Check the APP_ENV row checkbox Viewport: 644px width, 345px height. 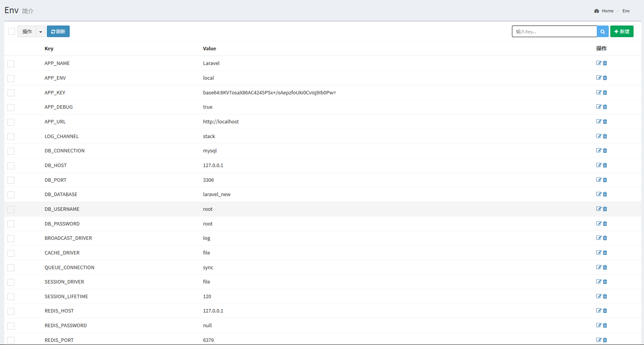[x=11, y=79]
